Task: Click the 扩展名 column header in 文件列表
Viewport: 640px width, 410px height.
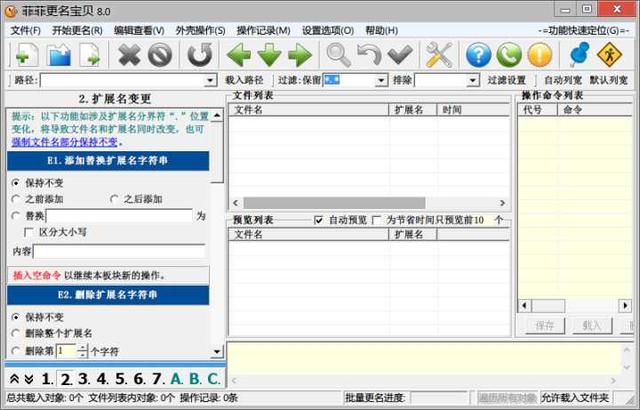Action: (x=412, y=110)
